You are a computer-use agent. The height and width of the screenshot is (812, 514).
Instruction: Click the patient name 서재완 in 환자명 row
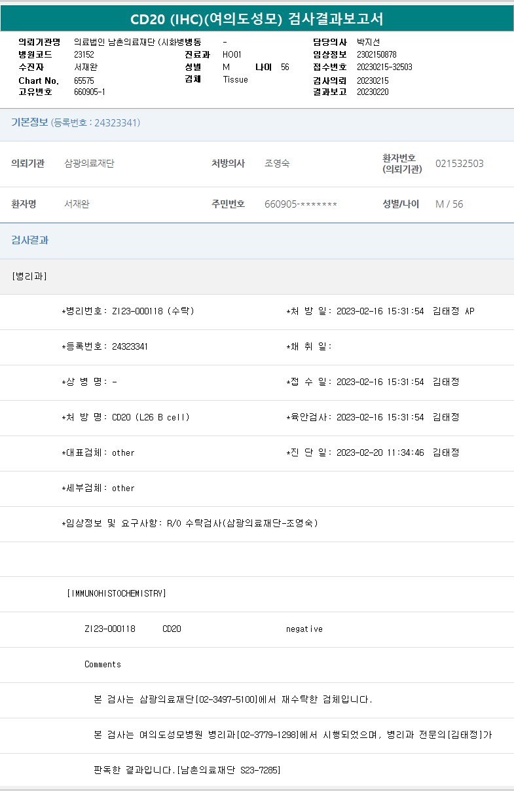(77, 204)
